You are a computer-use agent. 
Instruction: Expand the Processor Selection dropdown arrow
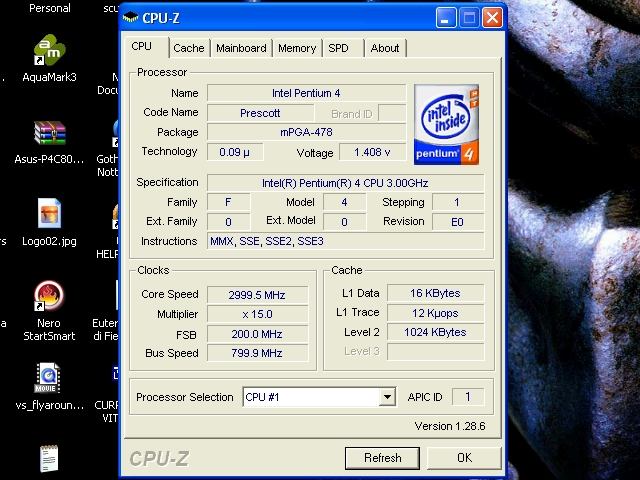pos(387,397)
